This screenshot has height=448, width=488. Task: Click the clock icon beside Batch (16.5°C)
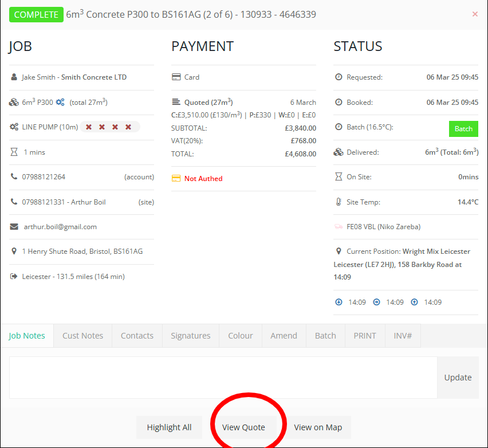339,127
